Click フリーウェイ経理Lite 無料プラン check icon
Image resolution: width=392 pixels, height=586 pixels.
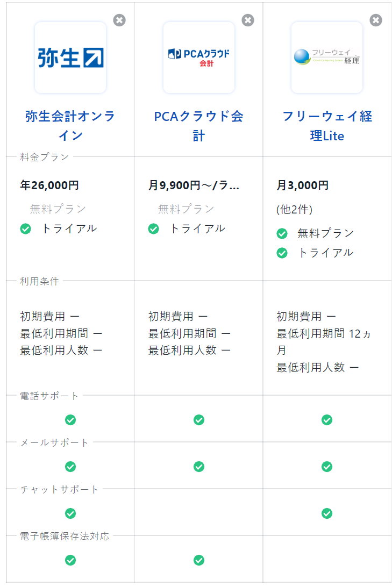pyautogui.click(x=282, y=233)
